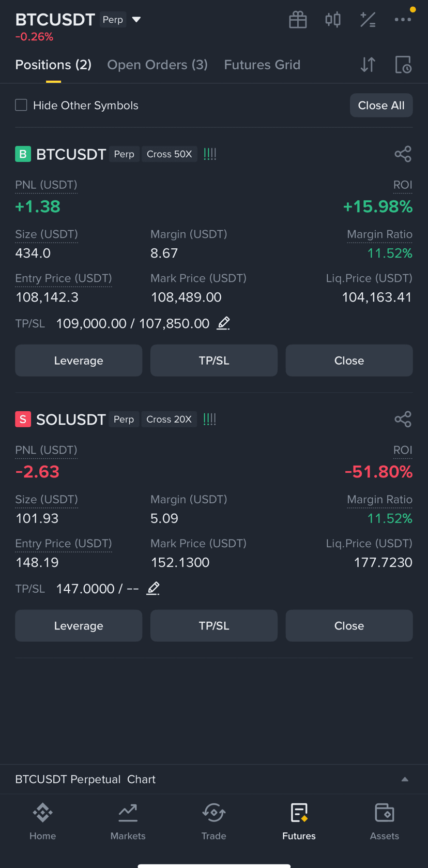This screenshot has height=868, width=428.
Task: Open the order history icon
Action: click(x=403, y=65)
